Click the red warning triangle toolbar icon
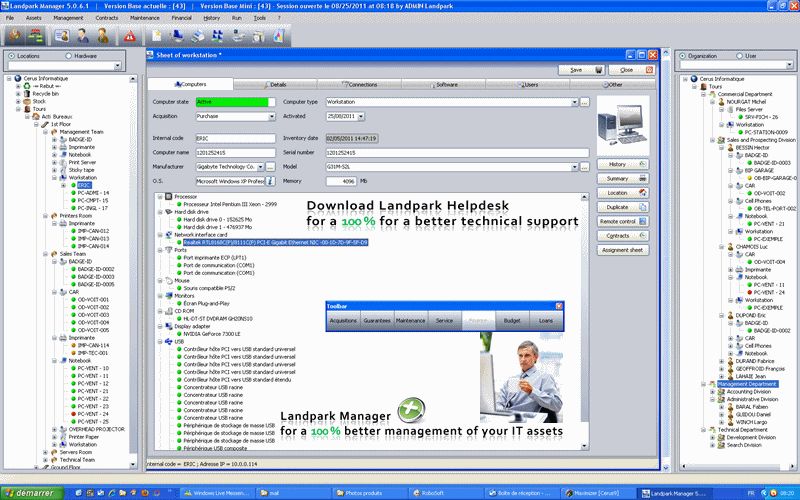The height and width of the screenshot is (500, 800). [x=130, y=36]
